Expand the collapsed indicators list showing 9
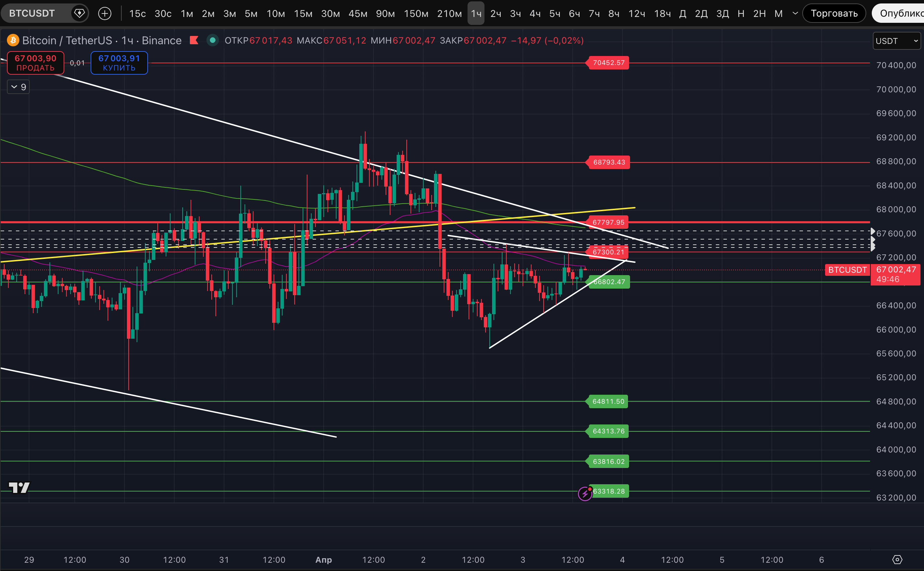924x571 pixels. 18,87
